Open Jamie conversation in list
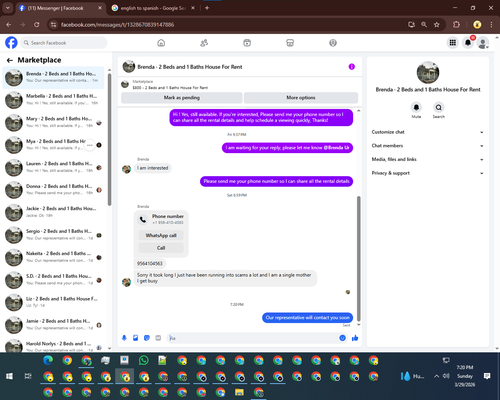This screenshot has width=500, height=400. tap(53, 325)
